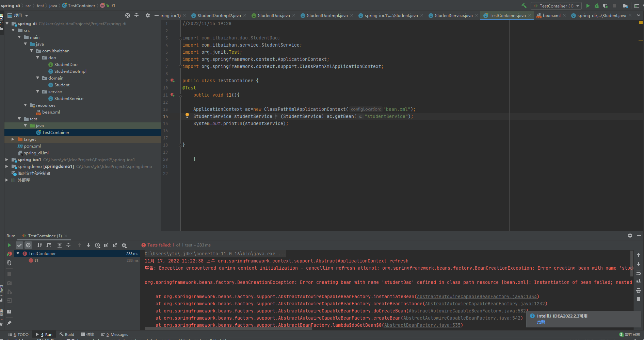Hide the project tool window with the minus icon
The image size is (644, 340).
point(156,15)
